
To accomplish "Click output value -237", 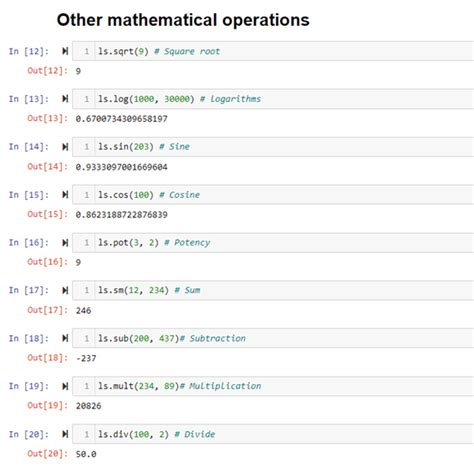I will 86,358.
